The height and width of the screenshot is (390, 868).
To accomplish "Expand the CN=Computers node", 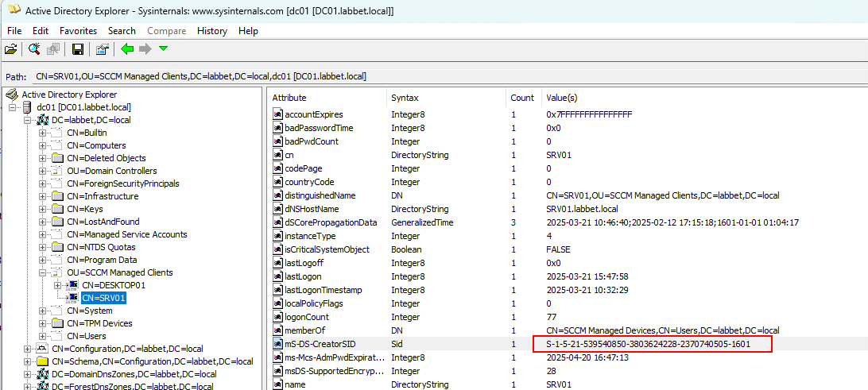I will 42,145.
